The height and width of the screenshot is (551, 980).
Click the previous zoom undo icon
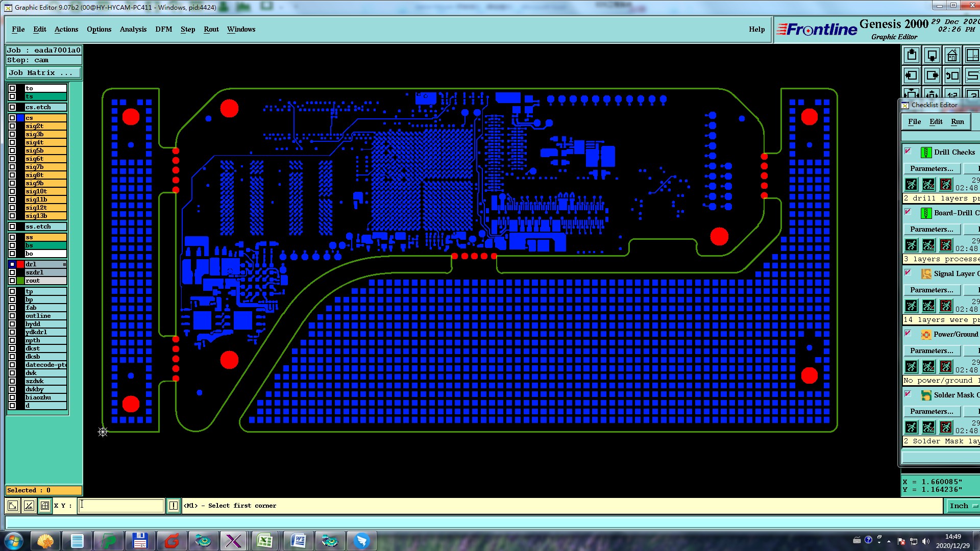[952, 76]
